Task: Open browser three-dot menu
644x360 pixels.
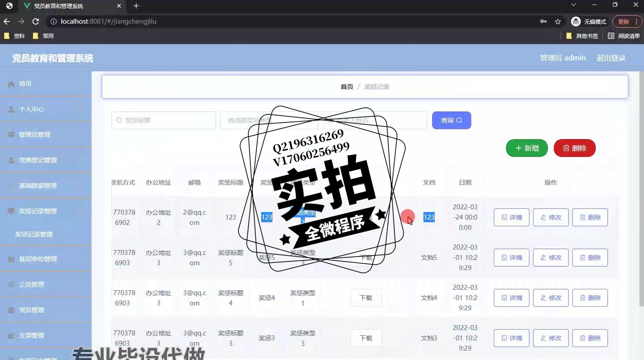Action: (636, 21)
